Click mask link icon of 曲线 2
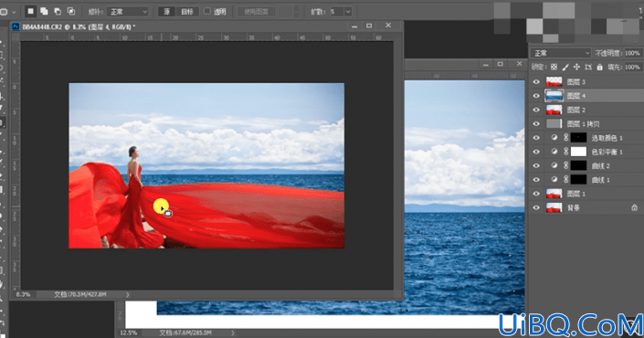This screenshot has width=644, height=338. pos(565,165)
